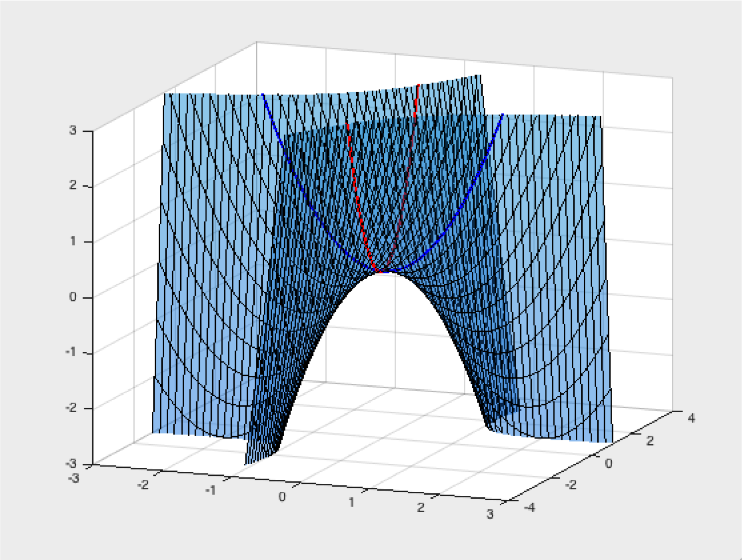Click the vertical axis tick label "3"
The image size is (742, 560).
coord(73,131)
